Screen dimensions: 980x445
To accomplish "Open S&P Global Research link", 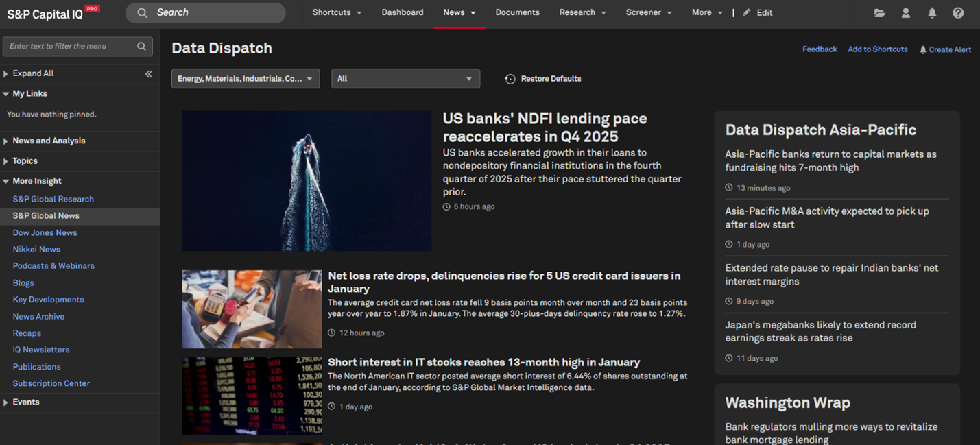I will (x=53, y=199).
